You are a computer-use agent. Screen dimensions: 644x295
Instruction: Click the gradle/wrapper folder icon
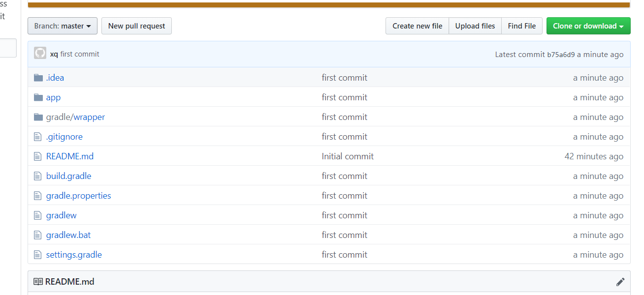coord(38,117)
